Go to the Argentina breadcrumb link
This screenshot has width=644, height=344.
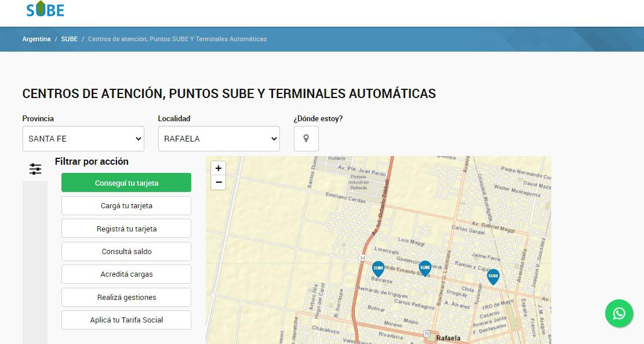click(x=37, y=39)
